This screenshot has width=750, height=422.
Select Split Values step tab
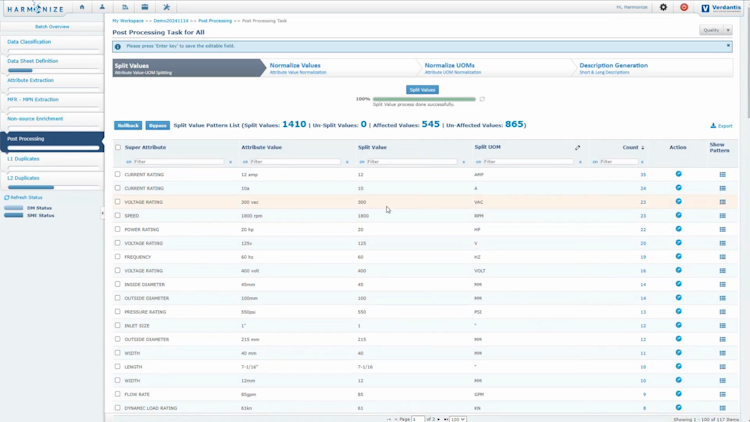[187, 68]
